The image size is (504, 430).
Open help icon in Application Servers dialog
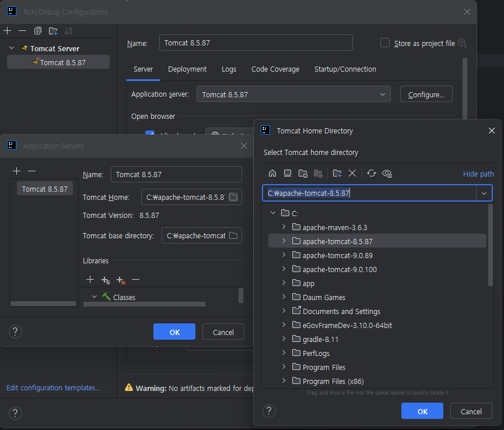[15, 332]
